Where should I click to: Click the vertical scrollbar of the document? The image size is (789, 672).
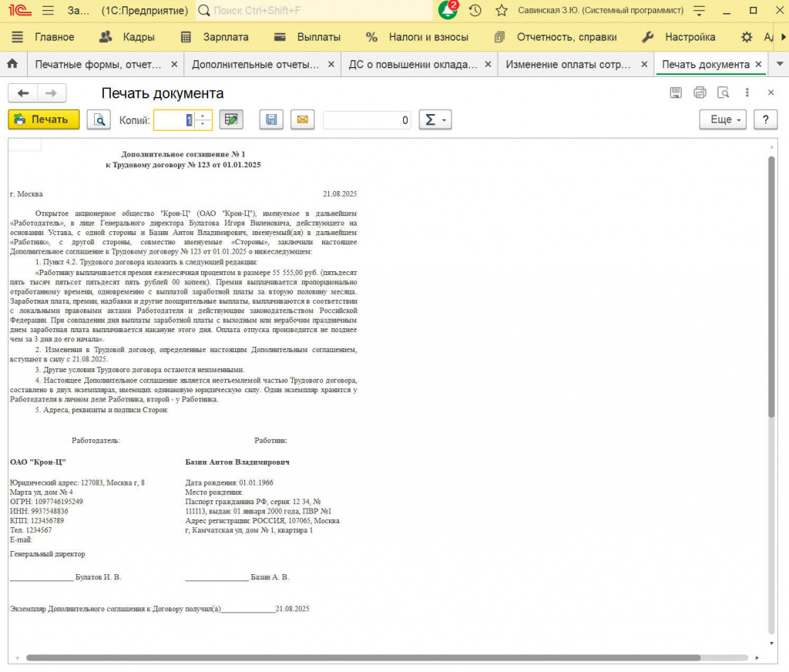click(771, 287)
